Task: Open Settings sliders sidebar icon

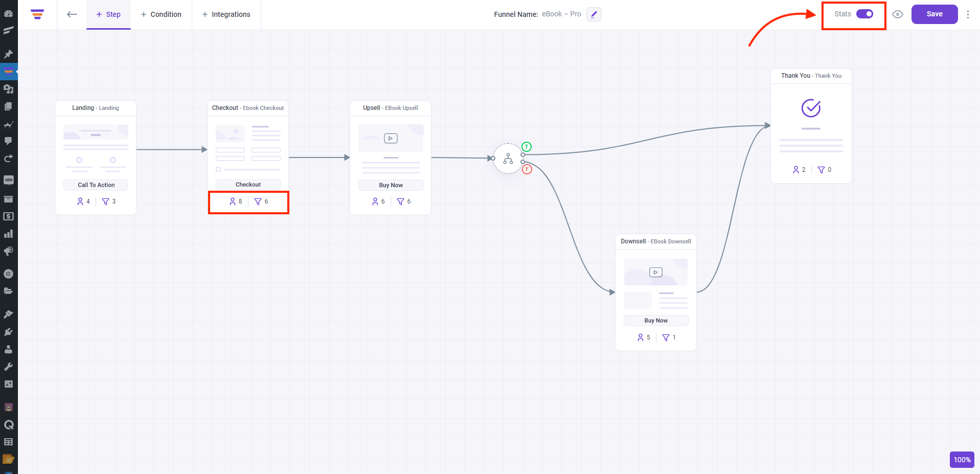Action: tap(8, 384)
